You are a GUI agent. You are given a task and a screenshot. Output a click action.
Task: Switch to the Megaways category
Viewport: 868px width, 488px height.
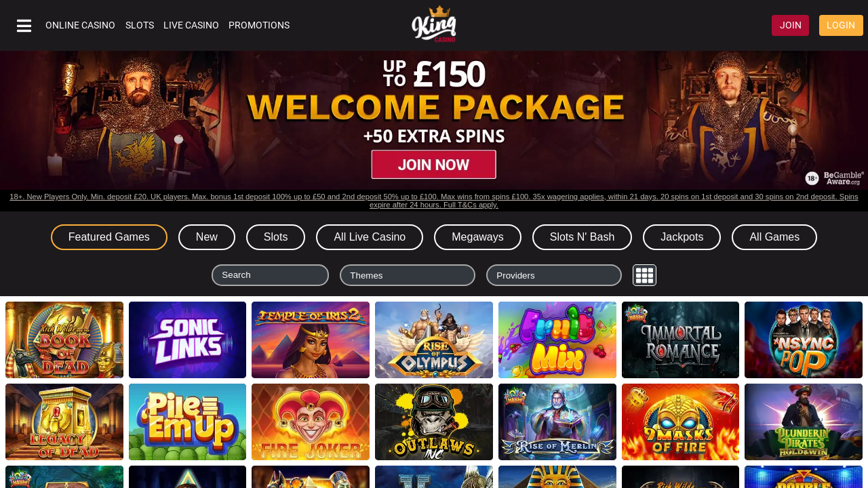pos(477,237)
